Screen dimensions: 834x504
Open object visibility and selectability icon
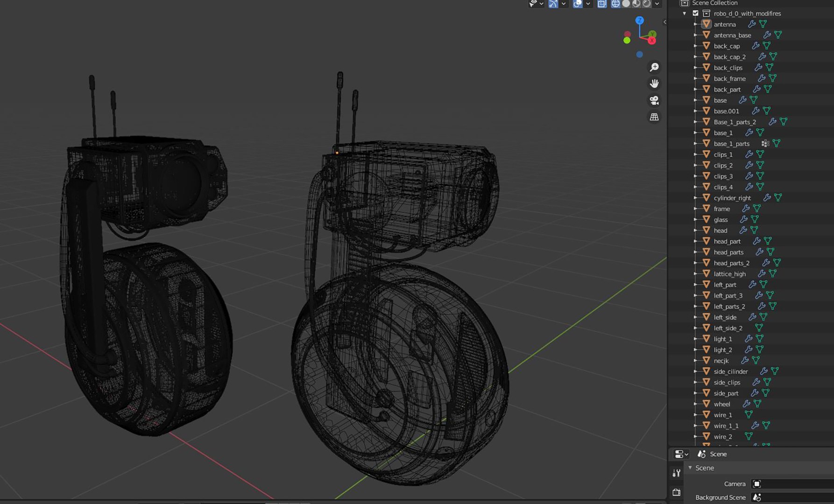[x=533, y=4]
